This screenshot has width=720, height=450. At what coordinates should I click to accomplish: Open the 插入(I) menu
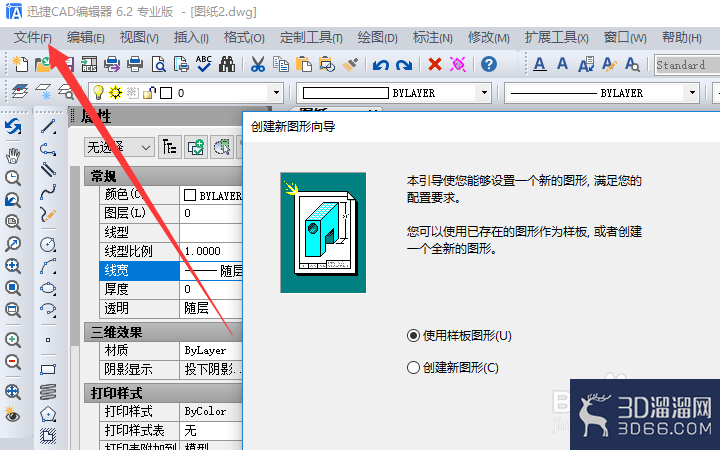point(191,37)
